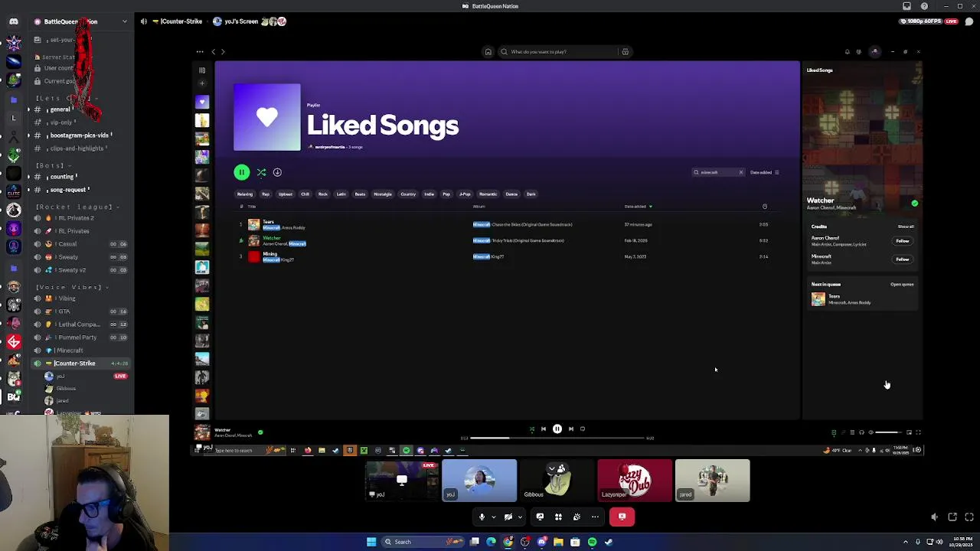Play the song Tears in the list
The height and width of the screenshot is (551, 980).
268,222
